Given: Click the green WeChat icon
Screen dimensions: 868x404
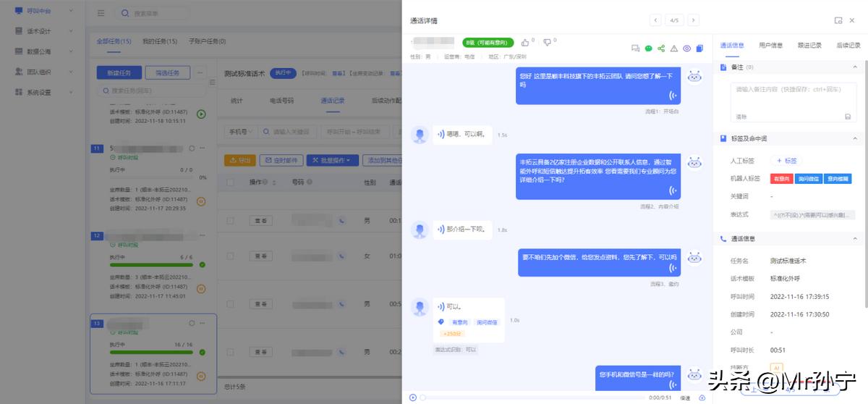Looking at the screenshot, I should click(x=648, y=49).
